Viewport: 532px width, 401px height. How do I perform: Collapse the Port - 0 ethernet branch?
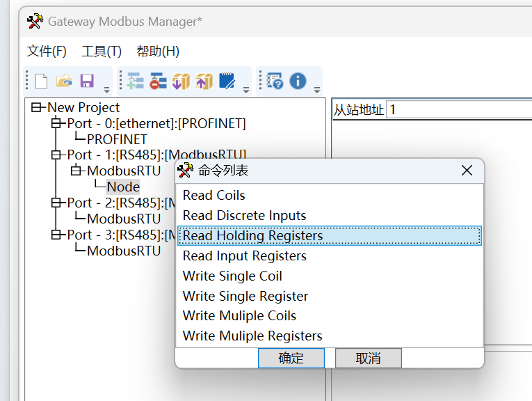[56, 123]
